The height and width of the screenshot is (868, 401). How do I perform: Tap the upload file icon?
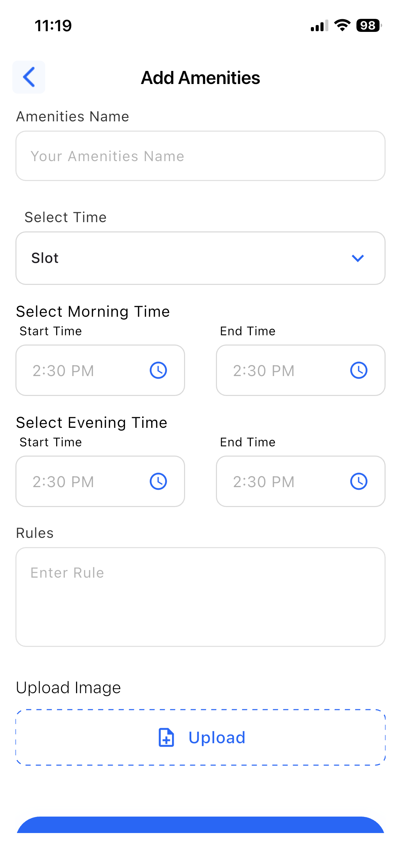click(166, 737)
